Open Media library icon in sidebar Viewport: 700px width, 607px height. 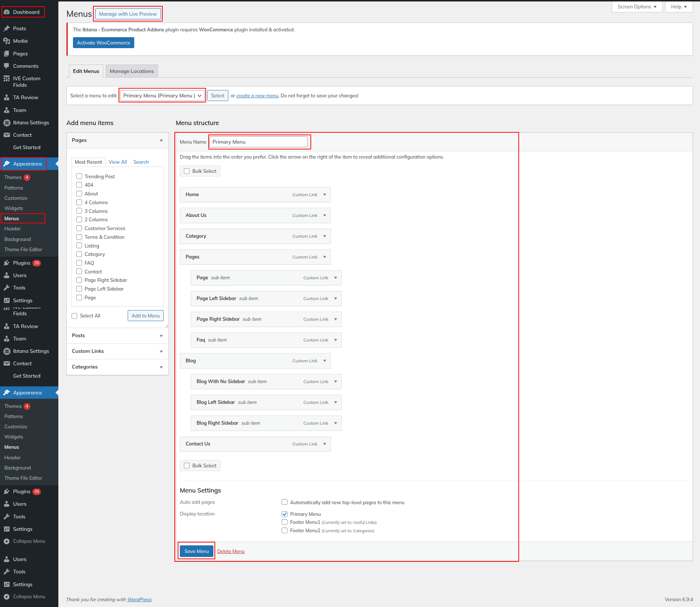7,41
